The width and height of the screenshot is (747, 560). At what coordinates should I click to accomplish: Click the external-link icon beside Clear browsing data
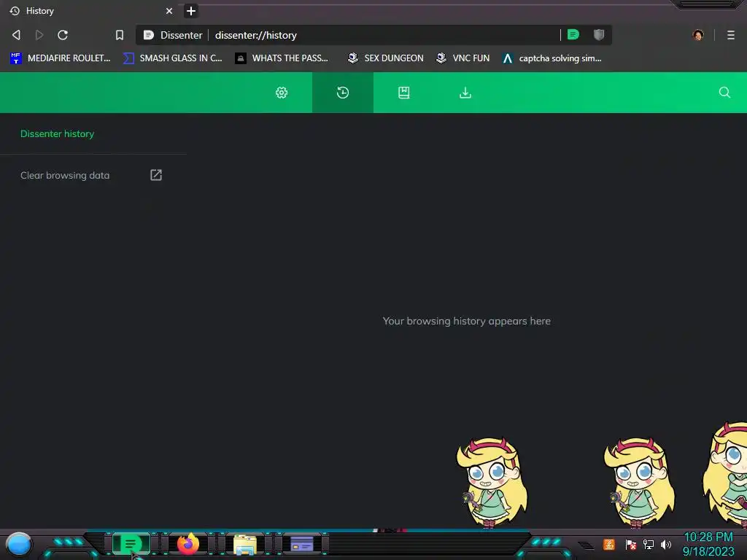click(156, 175)
